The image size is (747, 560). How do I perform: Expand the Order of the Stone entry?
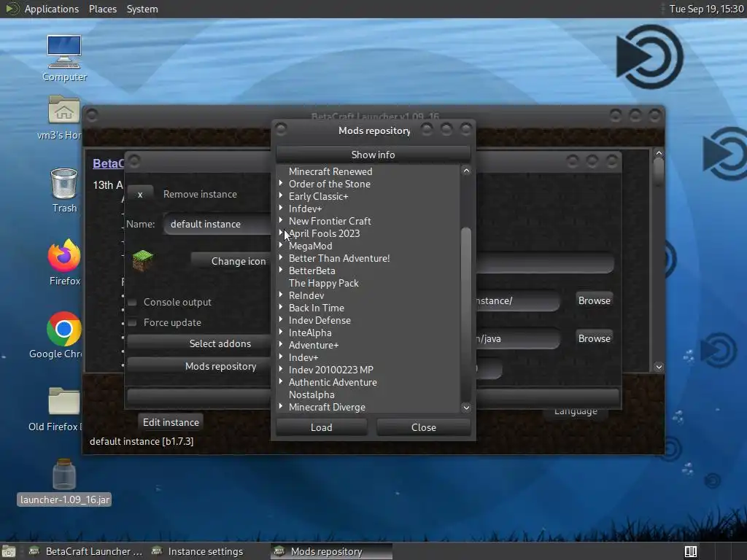[x=281, y=183]
